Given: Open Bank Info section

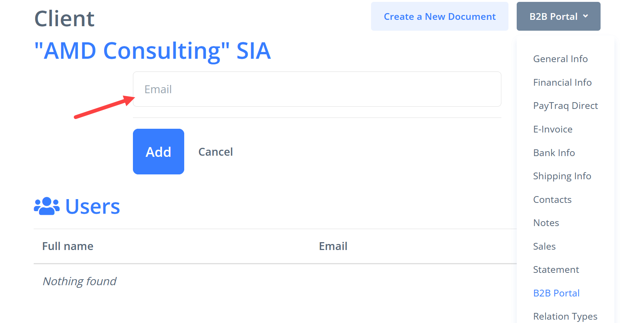Looking at the screenshot, I should pos(554,153).
